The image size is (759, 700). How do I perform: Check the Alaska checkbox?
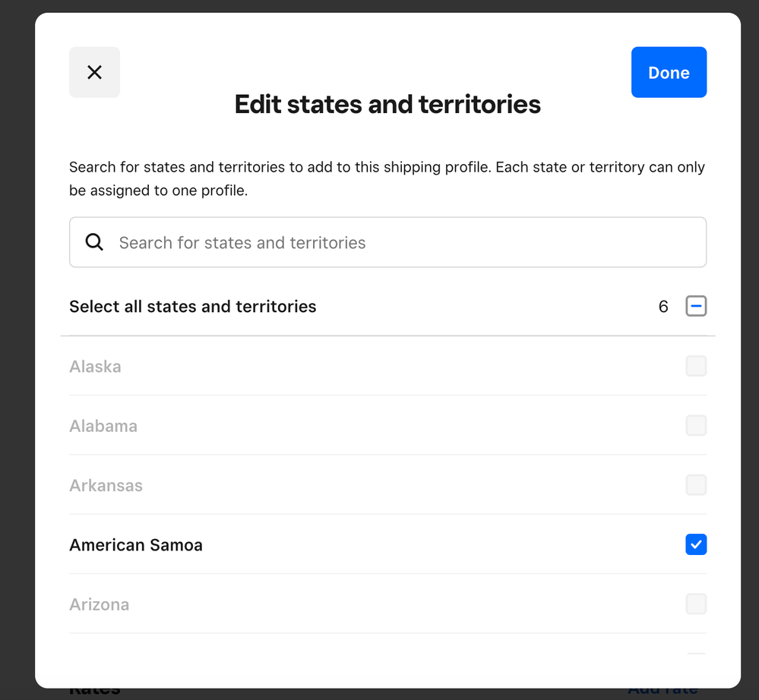696,366
